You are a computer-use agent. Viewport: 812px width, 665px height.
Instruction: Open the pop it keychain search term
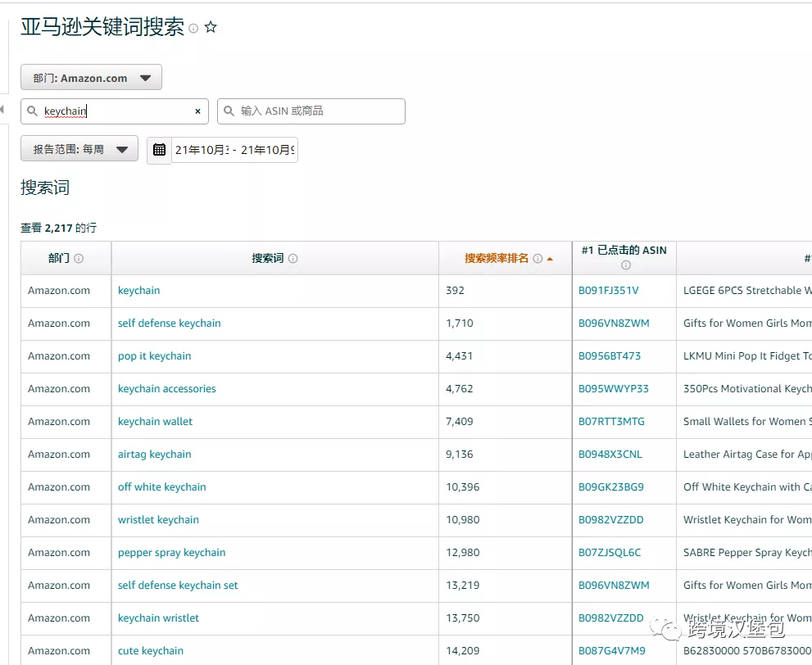point(154,356)
